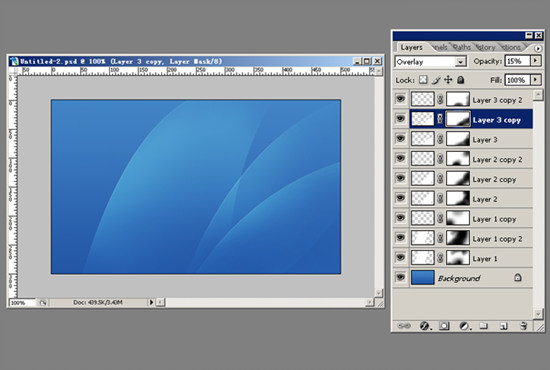Image resolution: width=550 pixels, height=370 pixels.
Task: Select the 'Layer 1 copy' layer name
Action: point(494,219)
